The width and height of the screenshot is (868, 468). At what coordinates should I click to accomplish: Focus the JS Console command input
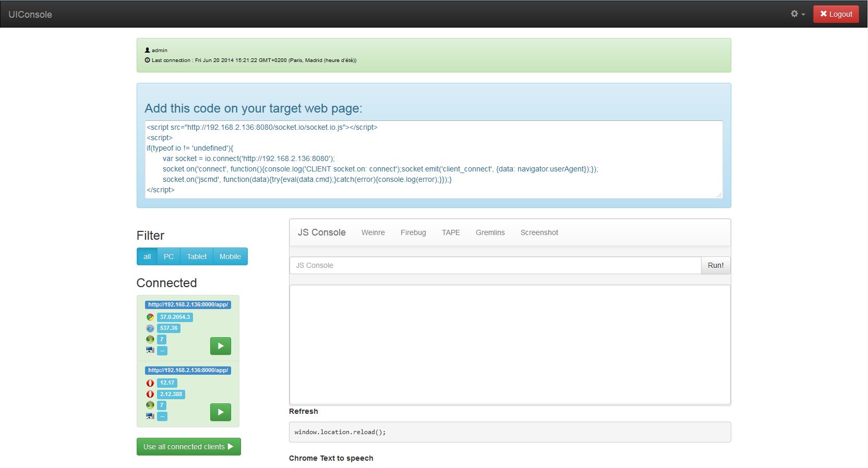pos(496,265)
